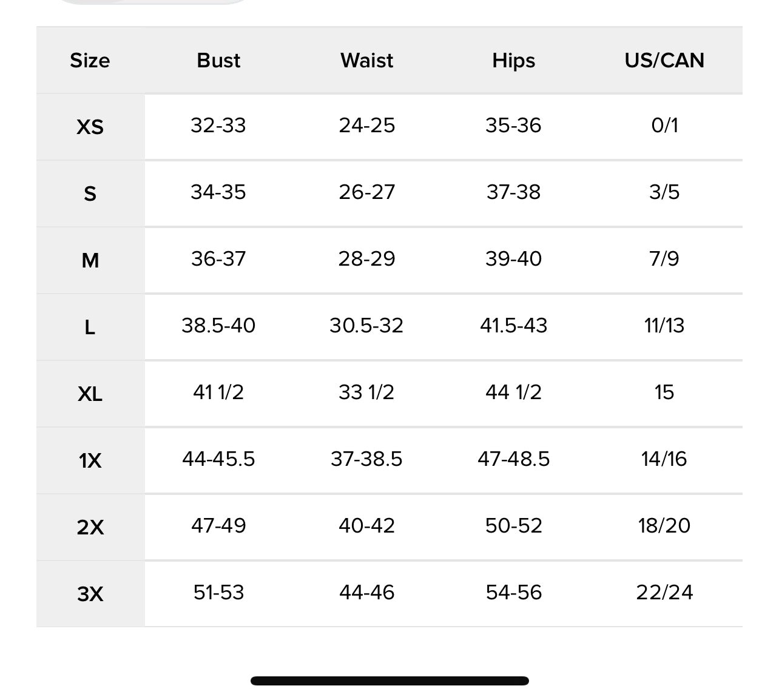Click the 14/16 US/CAN size cell
The width and height of the screenshot is (779, 700).
664,459
